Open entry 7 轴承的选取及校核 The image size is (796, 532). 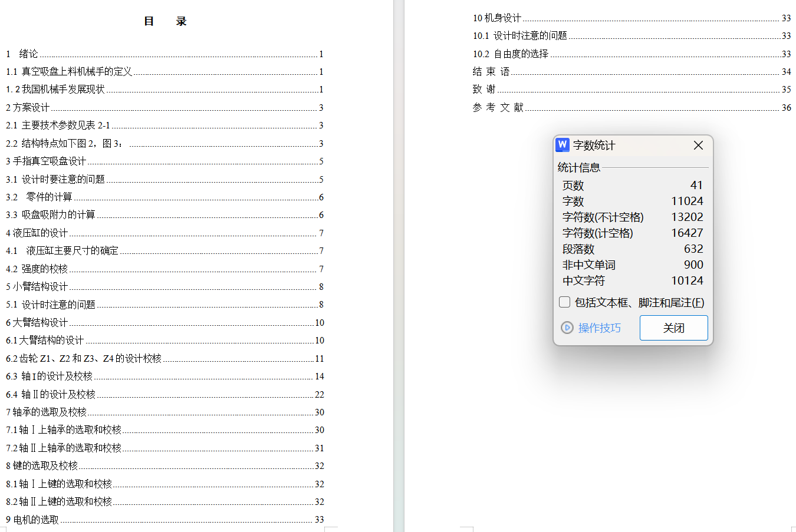pos(165,412)
